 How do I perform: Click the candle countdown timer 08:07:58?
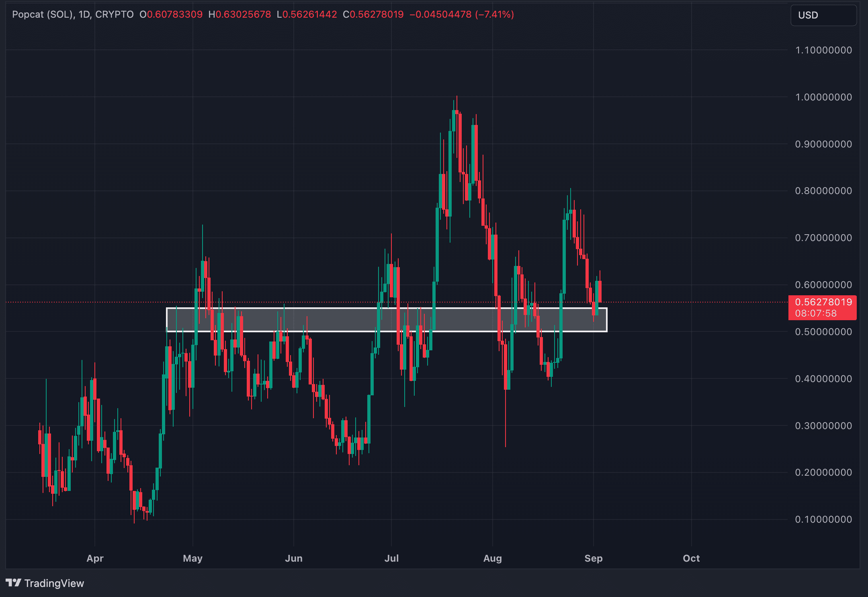pyautogui.click(x=816, y=313)
